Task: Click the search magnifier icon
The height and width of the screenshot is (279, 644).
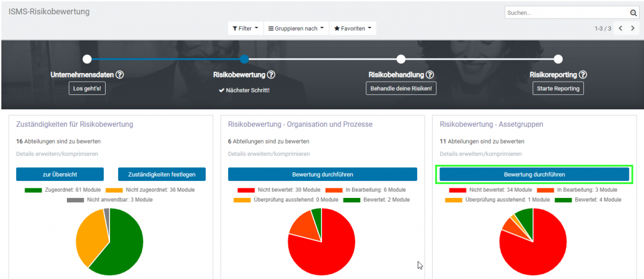Action: (633, 12)
